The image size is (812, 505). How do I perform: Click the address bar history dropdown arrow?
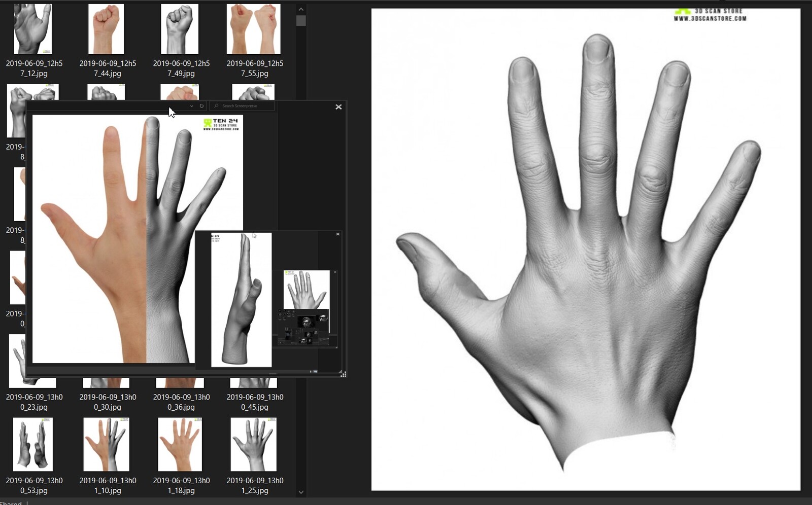pyautogui.click(x=191, y=106)
